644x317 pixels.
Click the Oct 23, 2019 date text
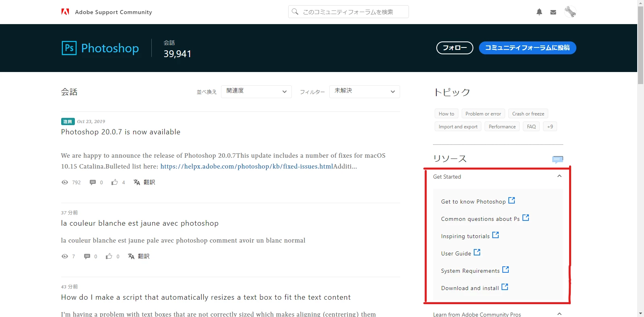pos(91,121)
